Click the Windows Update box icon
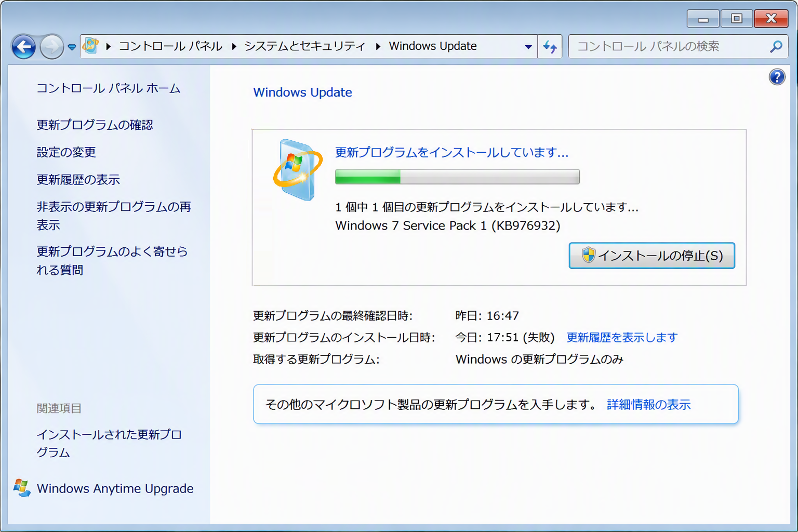The height and width of the screenshot is (532, 798). pyautogui.click(x=298, y=170)
